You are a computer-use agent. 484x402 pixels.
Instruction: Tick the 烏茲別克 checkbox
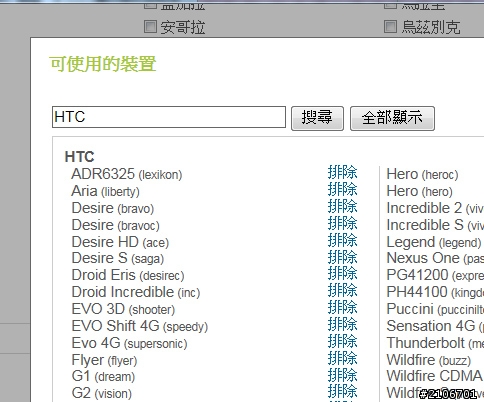[x=390, y=26]
